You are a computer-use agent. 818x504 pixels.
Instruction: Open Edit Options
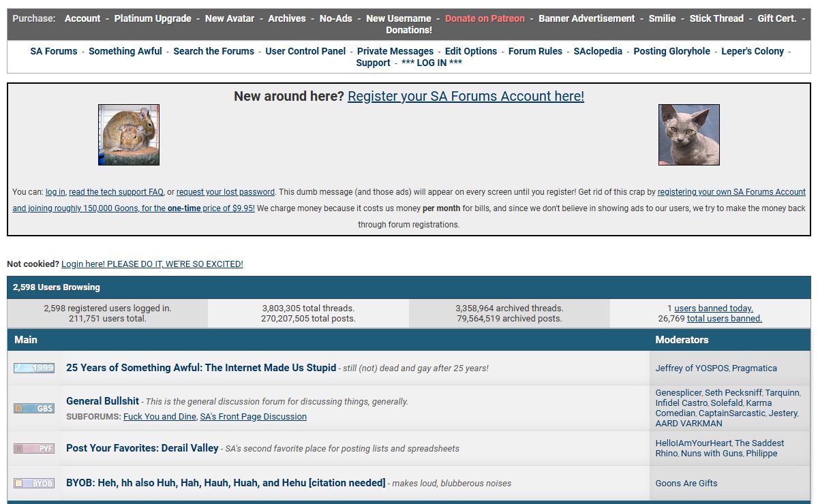point(471,51)
